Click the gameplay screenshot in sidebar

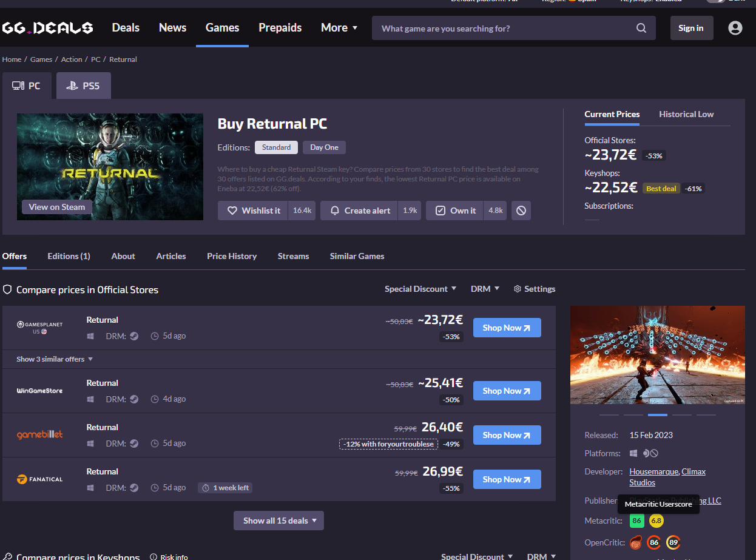pyautogui.click(x=658, y=355)
